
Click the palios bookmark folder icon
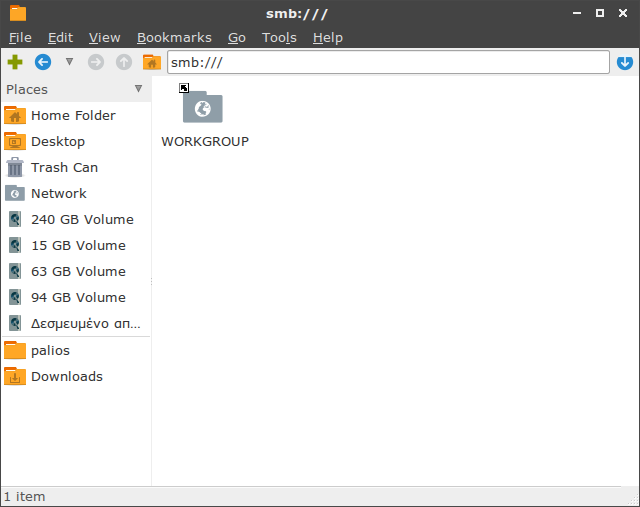tap(15, 350)
